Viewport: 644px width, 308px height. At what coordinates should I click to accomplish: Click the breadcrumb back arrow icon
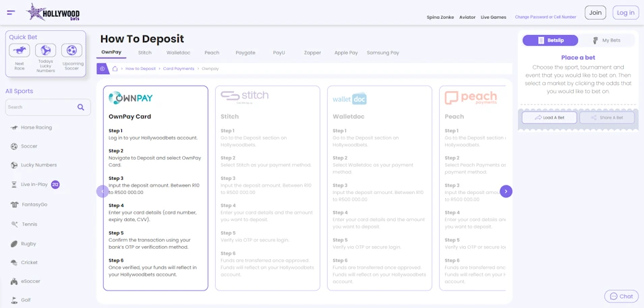click(x=103, y=69)
